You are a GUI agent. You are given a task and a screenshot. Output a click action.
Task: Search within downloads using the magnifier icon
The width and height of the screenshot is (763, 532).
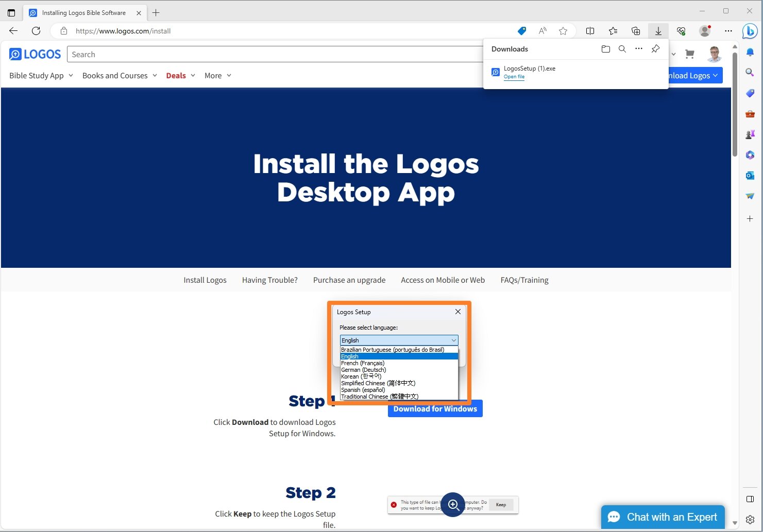[x=622, y=49]
